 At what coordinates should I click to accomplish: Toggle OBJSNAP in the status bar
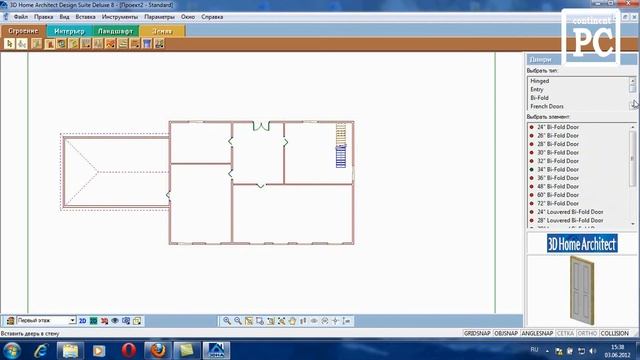506,333
